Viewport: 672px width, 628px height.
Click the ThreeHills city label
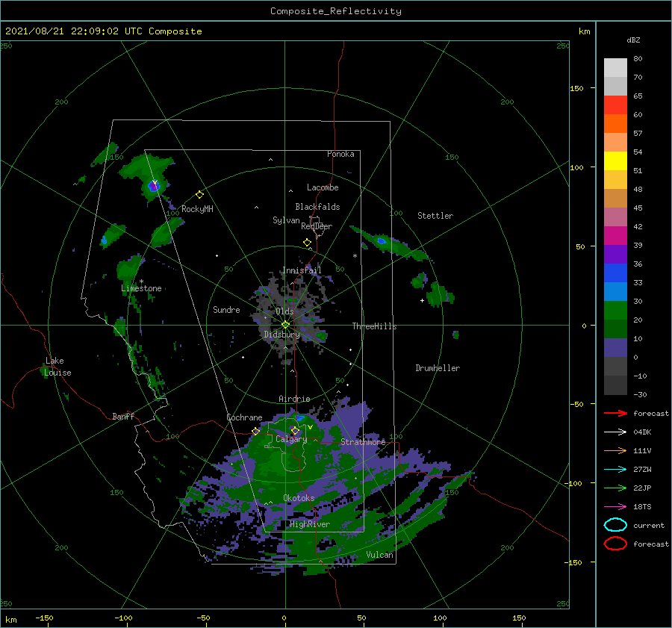point(374,326)
